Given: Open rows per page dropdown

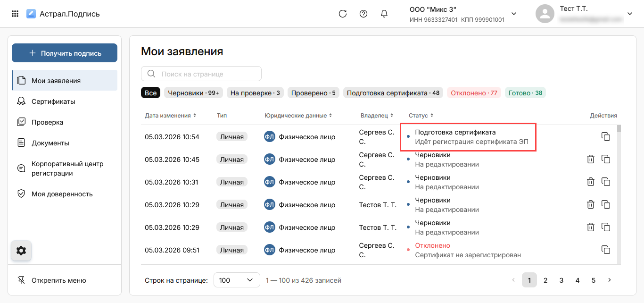Looking at the screenshot, I should point(237,280).
